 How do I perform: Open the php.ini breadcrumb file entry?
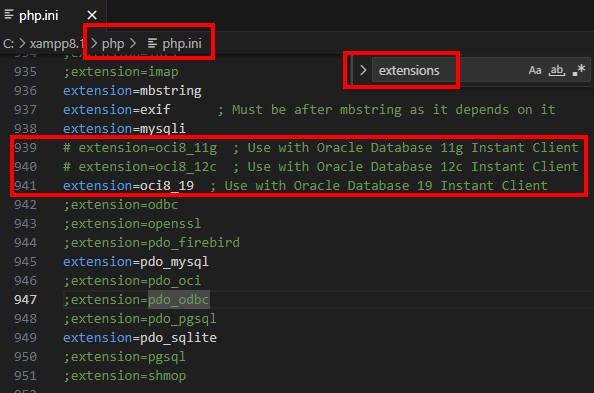point(182,44)
